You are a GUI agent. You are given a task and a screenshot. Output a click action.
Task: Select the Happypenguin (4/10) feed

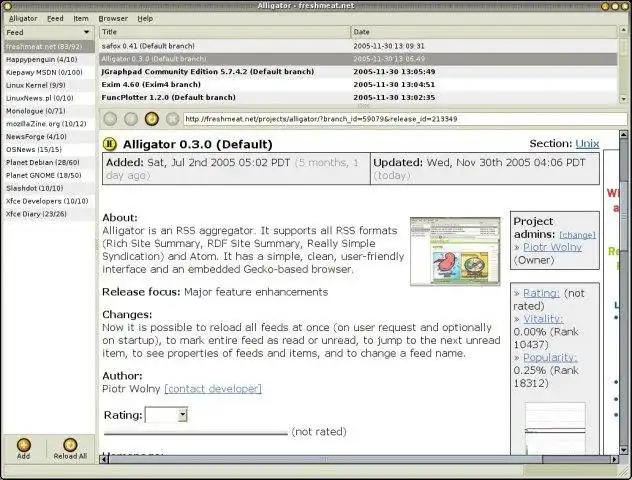[x=49, y=59]
